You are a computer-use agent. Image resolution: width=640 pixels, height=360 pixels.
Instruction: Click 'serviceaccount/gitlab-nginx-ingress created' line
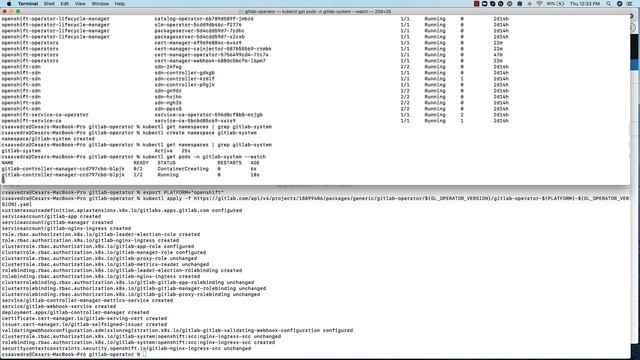point(66,229)
